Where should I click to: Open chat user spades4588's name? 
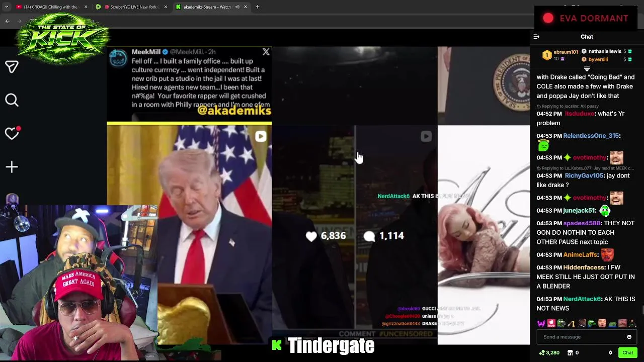(582, 223)
